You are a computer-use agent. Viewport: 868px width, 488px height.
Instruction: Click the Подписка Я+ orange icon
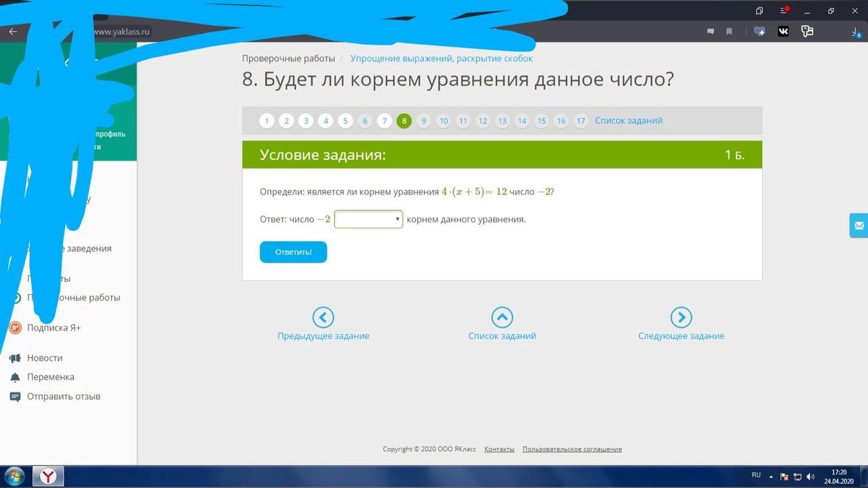[x=15, y=328]
